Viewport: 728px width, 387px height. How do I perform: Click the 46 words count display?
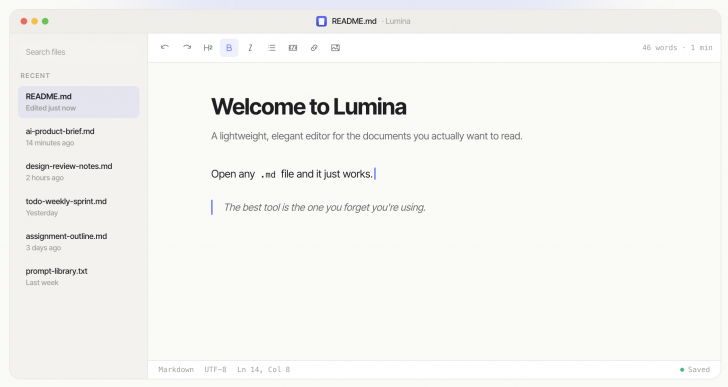660,48
